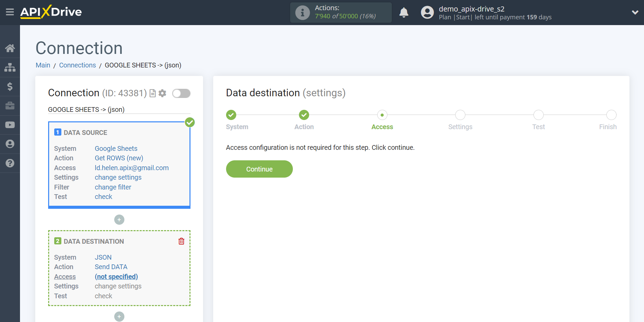The width and height of the screenshot is (644, 322).
Task: Select the System wizard step
Action: tap(231, 115)
